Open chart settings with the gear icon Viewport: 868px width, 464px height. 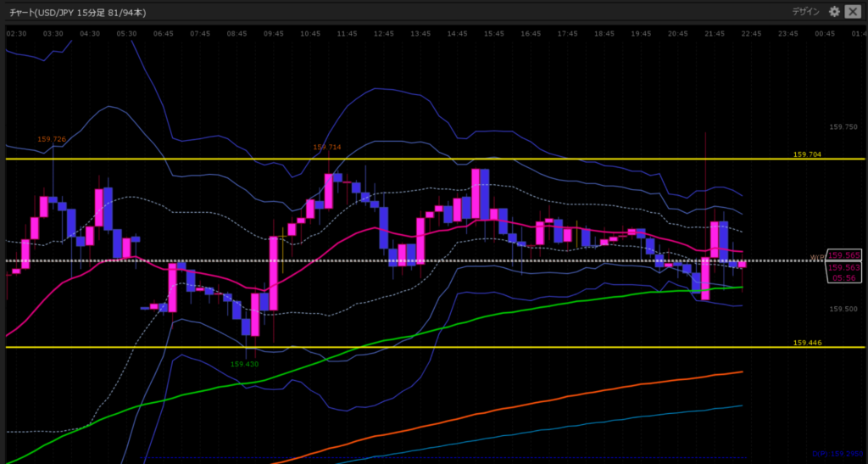click(x=834, y=11)
